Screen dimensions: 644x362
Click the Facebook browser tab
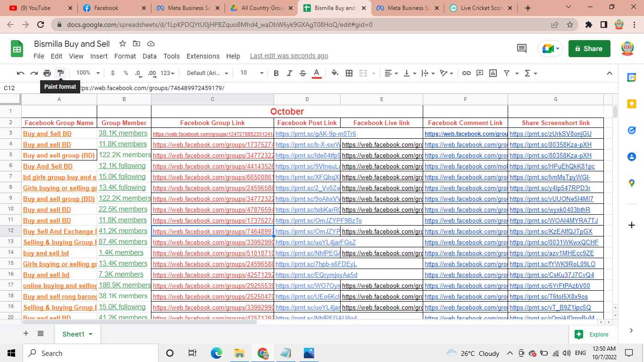click(x=113, y=8)
